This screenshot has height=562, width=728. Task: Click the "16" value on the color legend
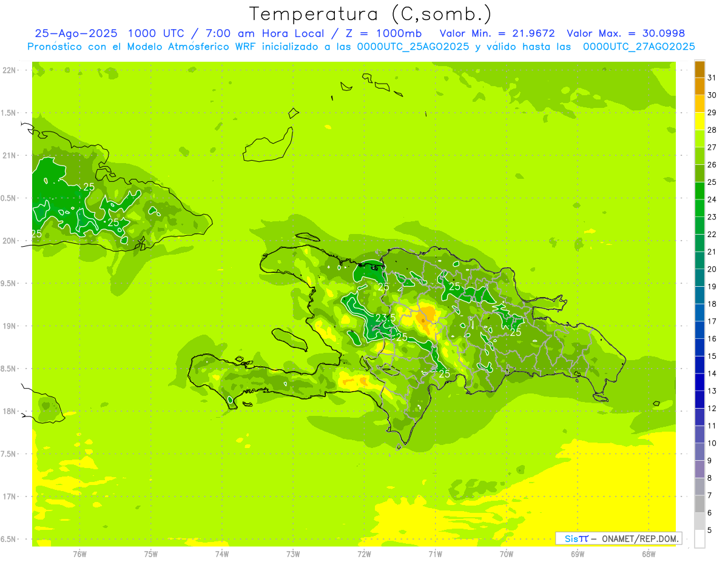click(x=712, y=339)
